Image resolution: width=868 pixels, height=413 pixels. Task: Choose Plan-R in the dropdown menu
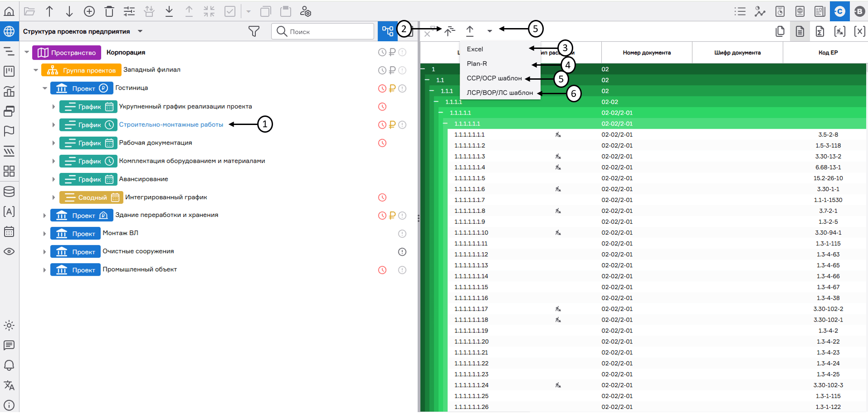(x=477, y=64)
